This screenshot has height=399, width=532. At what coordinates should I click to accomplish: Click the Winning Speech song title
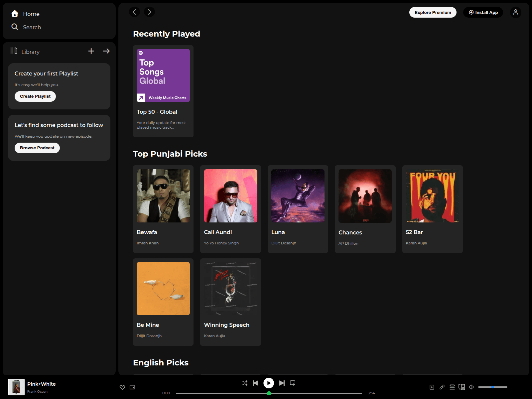click(227, 325)
